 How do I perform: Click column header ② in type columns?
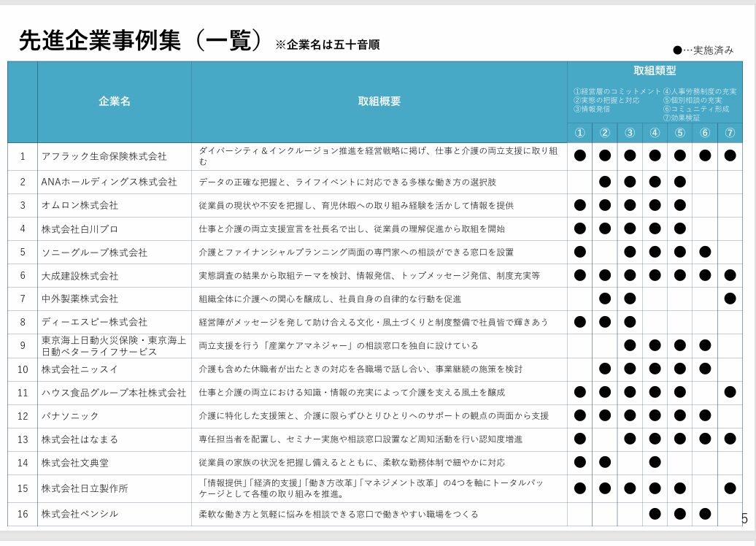(605, 133)
